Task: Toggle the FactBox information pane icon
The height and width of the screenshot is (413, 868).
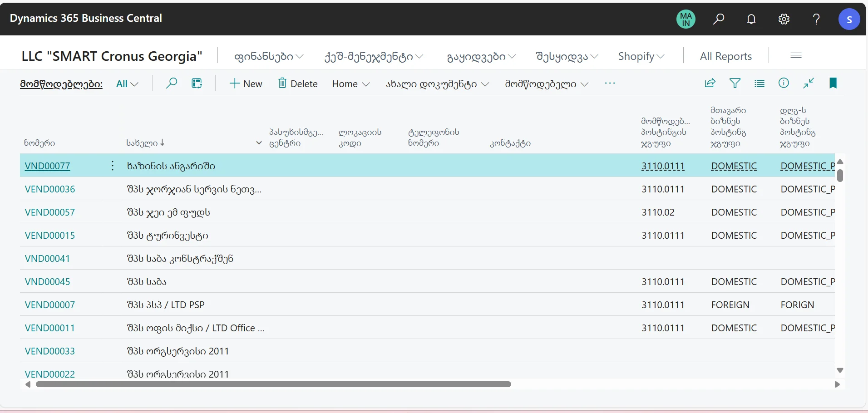Action: [784, 83]
